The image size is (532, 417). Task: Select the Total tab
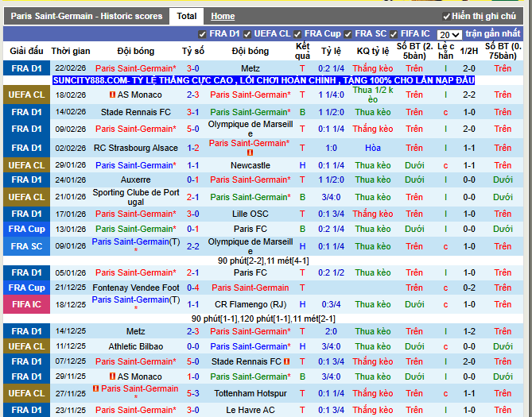pyautogui.click(x=187, y=16)
